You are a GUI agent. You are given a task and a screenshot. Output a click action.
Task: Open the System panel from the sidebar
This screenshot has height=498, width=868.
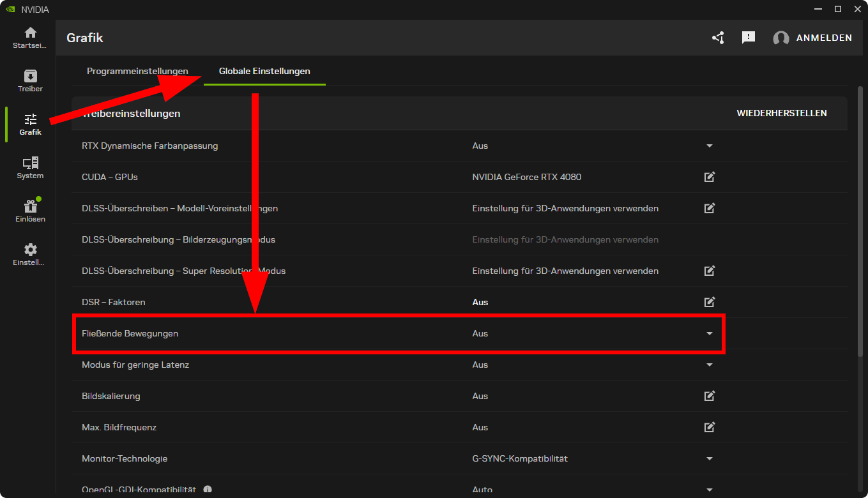(x=29, y=167)
